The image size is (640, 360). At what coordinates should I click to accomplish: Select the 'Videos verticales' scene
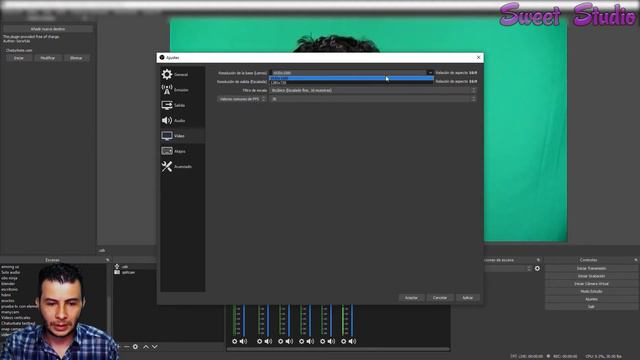[16, 318]
